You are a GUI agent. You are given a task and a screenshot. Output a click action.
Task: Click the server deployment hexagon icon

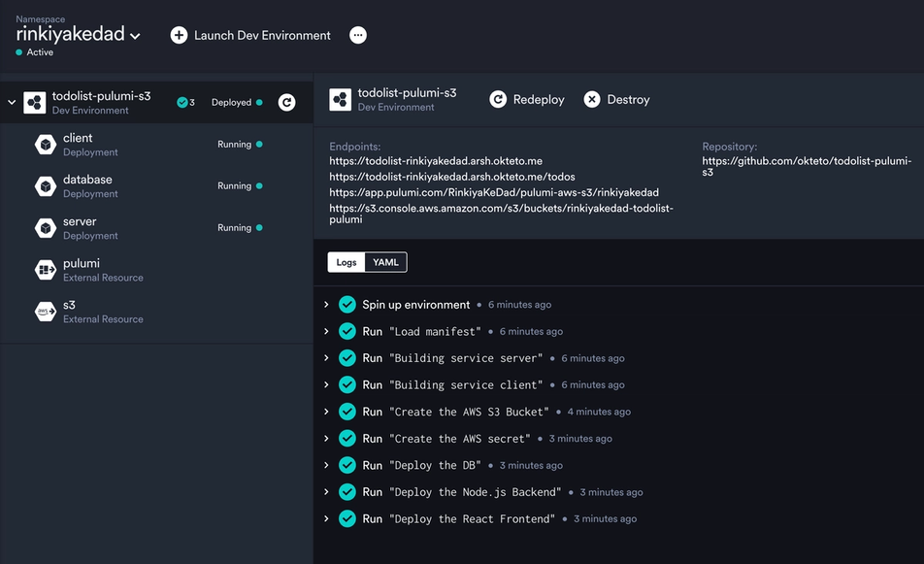click(x=45, y=228)
